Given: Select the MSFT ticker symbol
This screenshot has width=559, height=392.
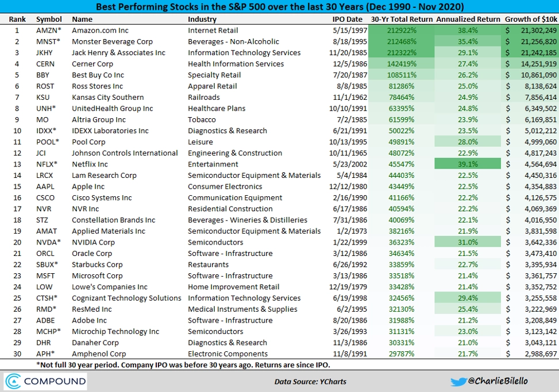Looking at the screenshot, I should click(45, 276).
